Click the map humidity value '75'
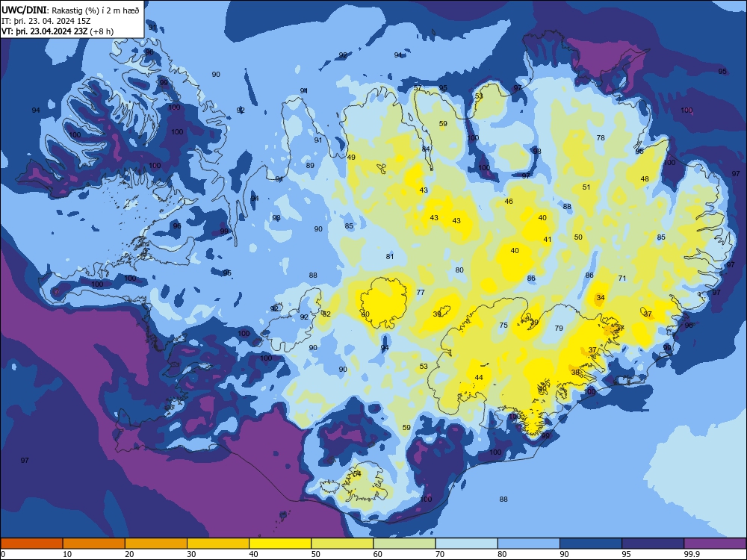 tap(503, 326)
